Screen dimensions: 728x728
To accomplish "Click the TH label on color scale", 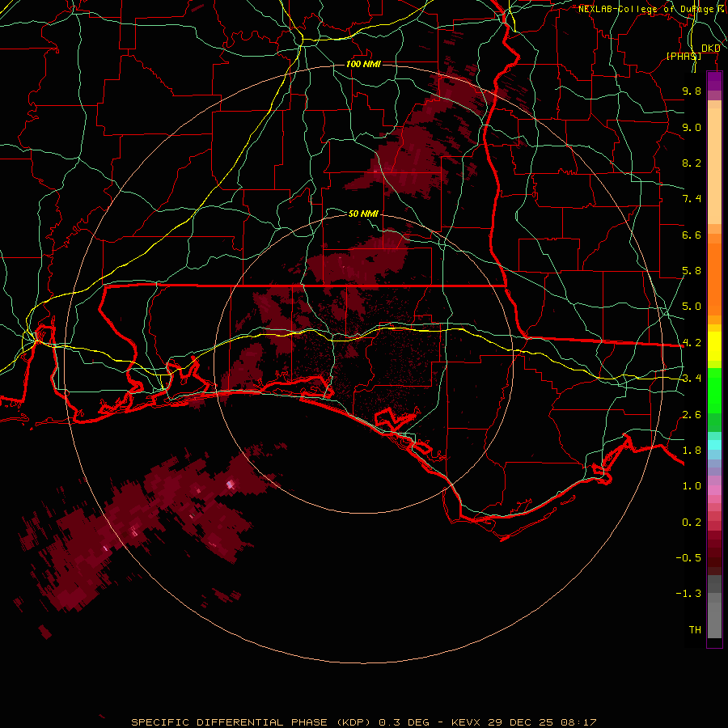I will click(x=695, y=630).
